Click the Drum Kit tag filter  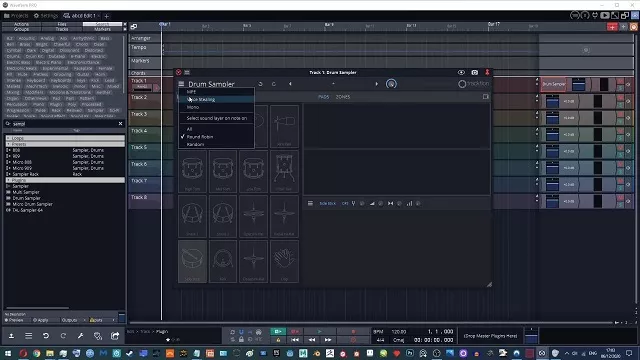tap(34, 56)
